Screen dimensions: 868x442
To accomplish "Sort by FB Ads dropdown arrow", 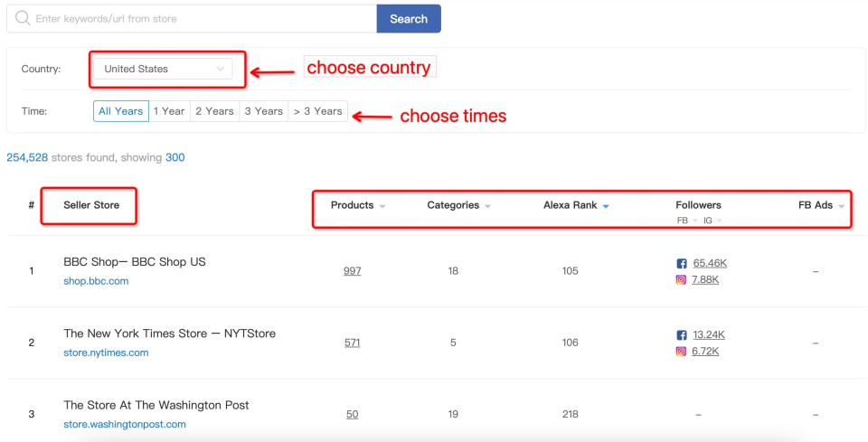I will point(842,206).
